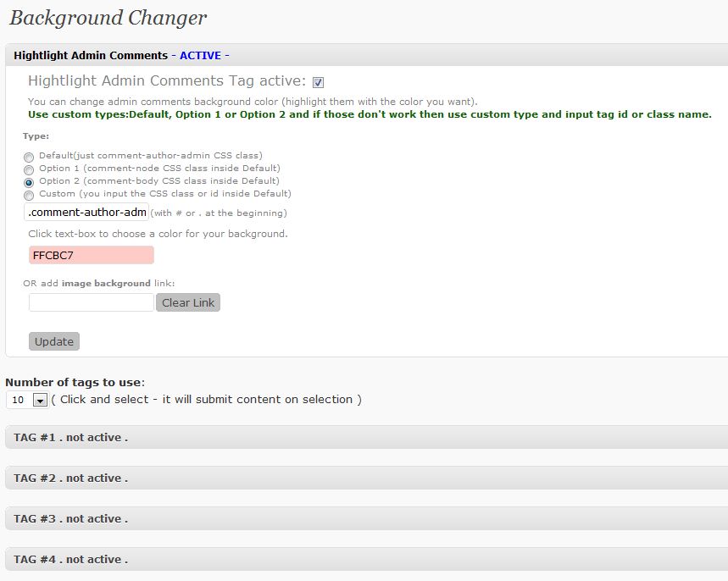Click the 'Number of tags to use' label
This screenshot has height=581, width=728.
point(75,382)
